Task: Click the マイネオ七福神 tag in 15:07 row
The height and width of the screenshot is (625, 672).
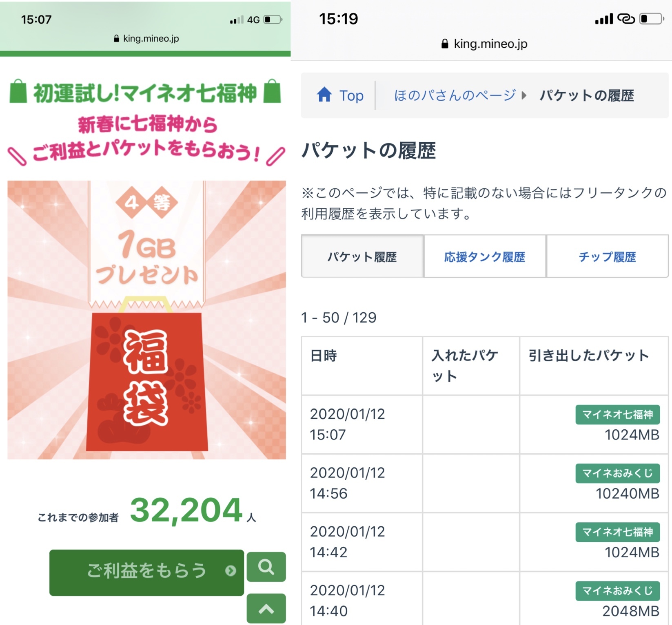Action: pyautogui.click(x=617, y=415)
